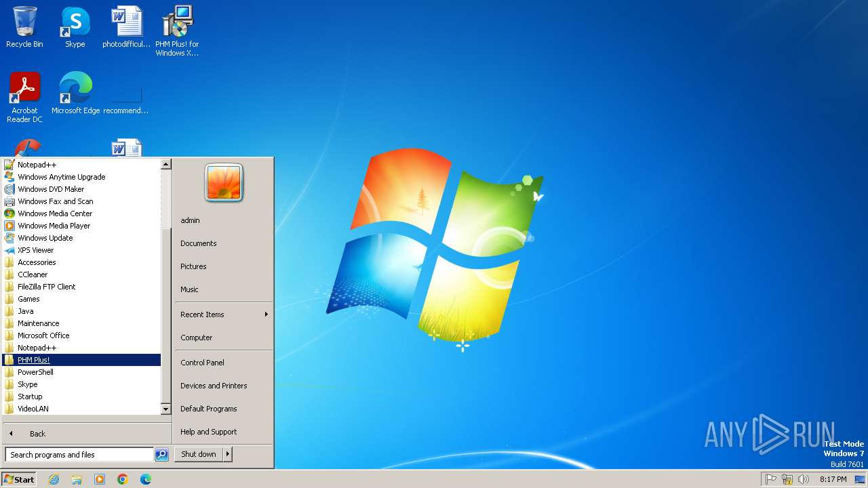Open Music from Start menu
The width and height of the screenshot is (868, 488).
click(x=224, y=289)
